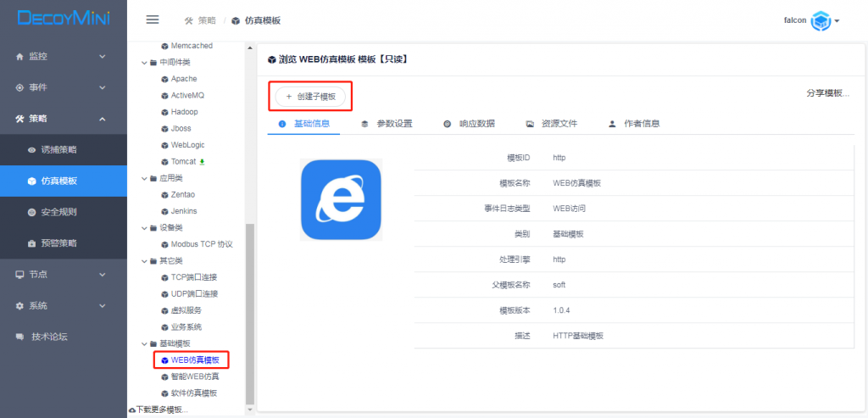Viewport: 868px width, 418px height.
Task: Switch to the 基础信息 tab
Action: [x=304, y=124]
